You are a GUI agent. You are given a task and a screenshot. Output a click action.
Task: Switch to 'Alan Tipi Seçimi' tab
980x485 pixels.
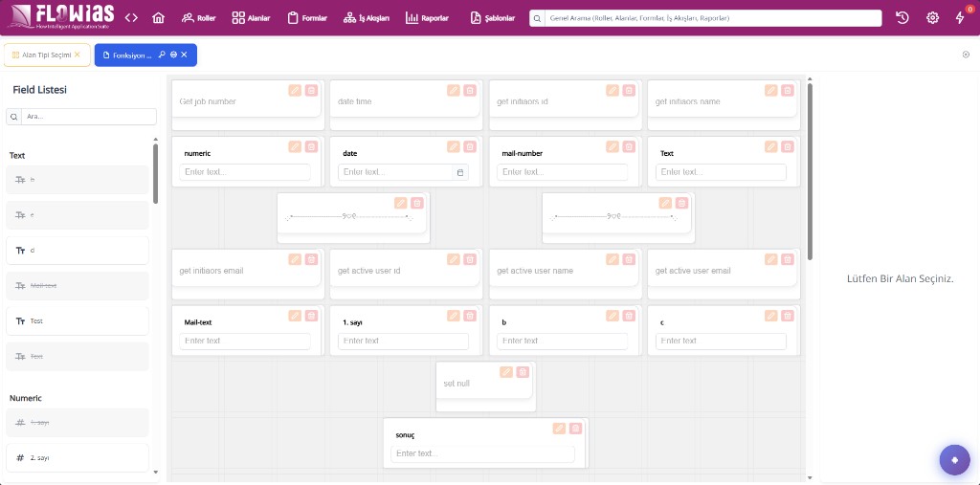coord(47,55)
